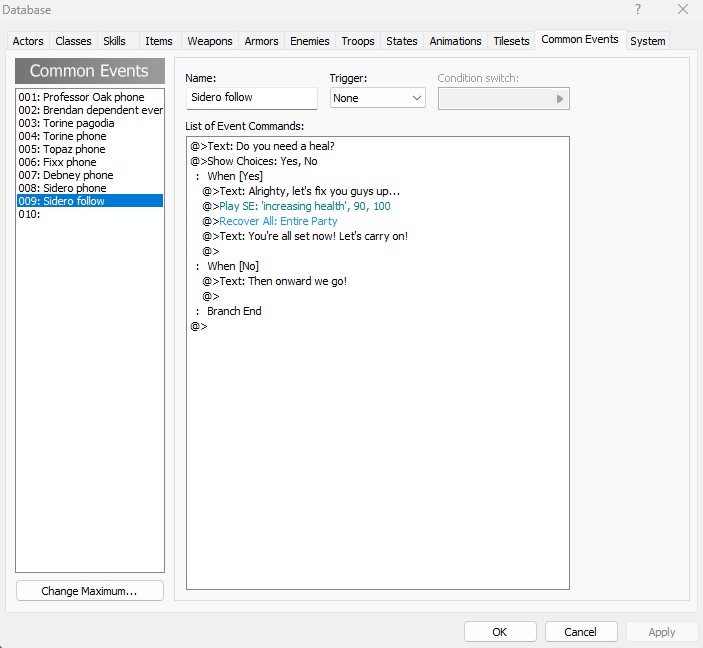Select common event 001: Professor Oak phone
This screenshot has width=703, height=648.
point(90,97)
